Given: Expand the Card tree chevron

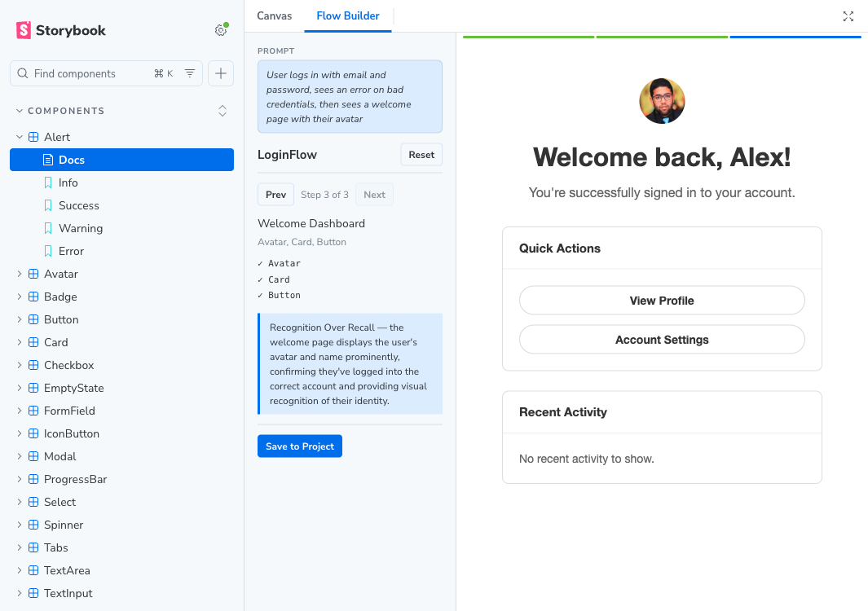Looking at the screenshot, I should pos(20,342).
